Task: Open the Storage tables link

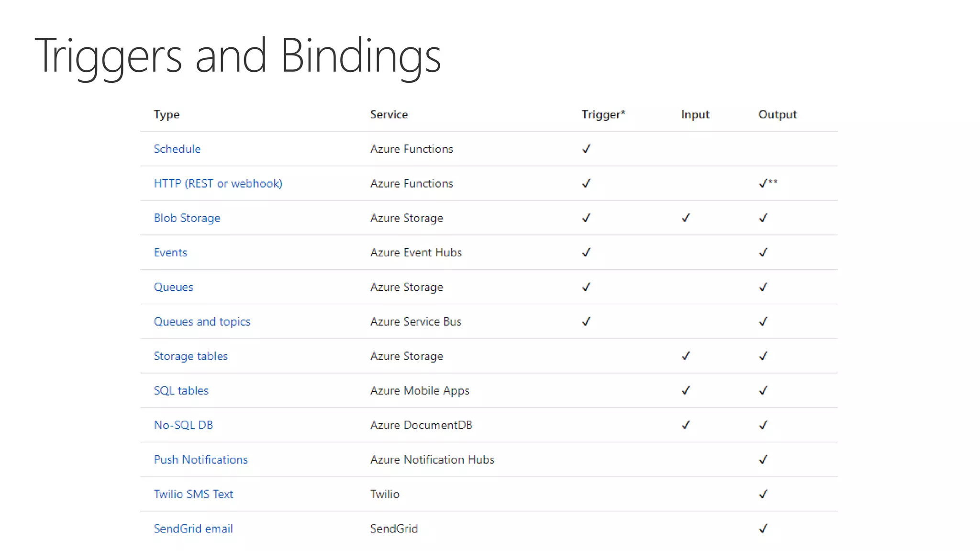Action: point(190,356)
